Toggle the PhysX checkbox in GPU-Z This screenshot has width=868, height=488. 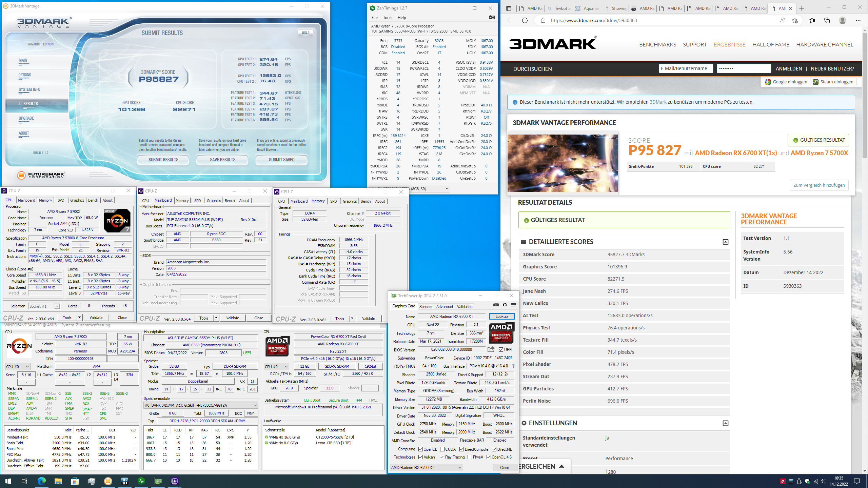[x=470, y=457]
